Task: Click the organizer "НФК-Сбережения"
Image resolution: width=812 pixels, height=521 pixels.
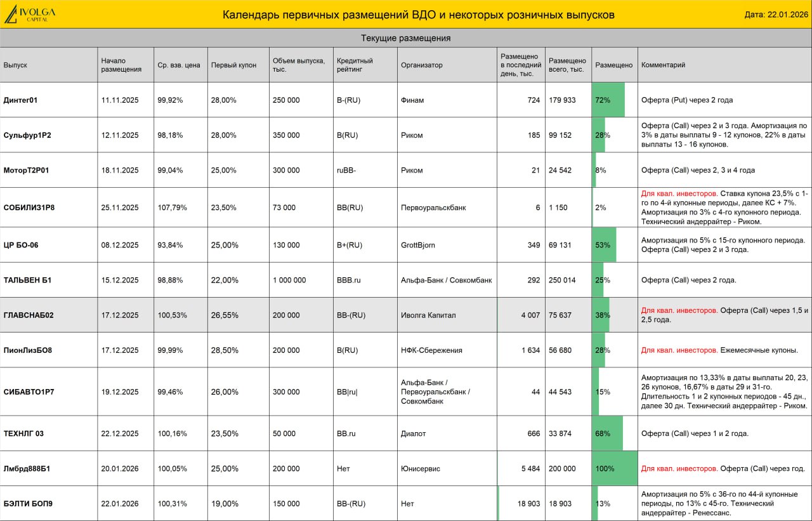Action: click(431, 350)
